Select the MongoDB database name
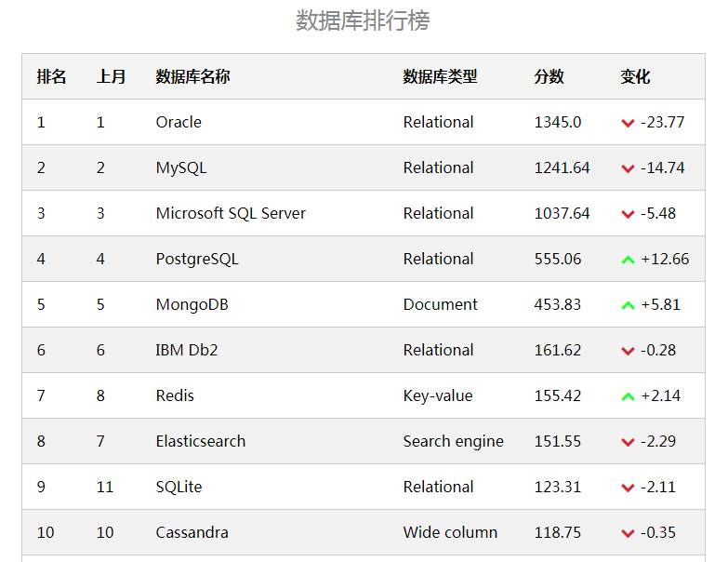The image size is (728, 562). point(192,304)
